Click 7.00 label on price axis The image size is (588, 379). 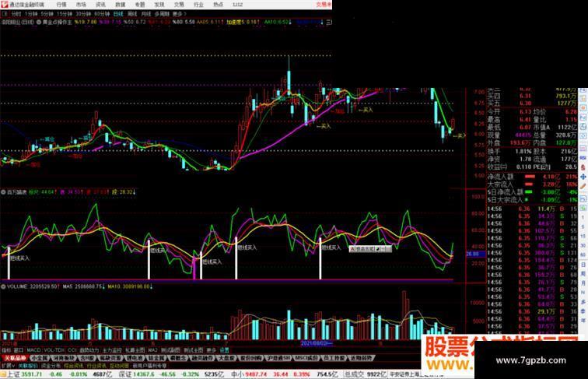tap(479, 92)
